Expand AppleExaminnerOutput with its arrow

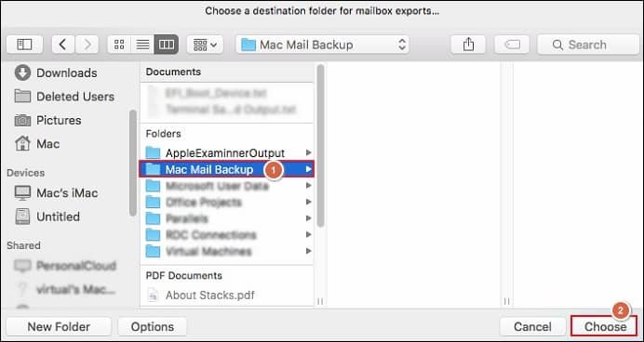308,153
